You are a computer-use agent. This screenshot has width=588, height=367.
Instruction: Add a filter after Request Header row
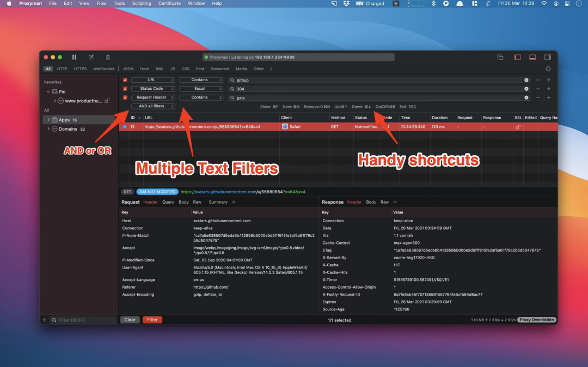(549, 97)
